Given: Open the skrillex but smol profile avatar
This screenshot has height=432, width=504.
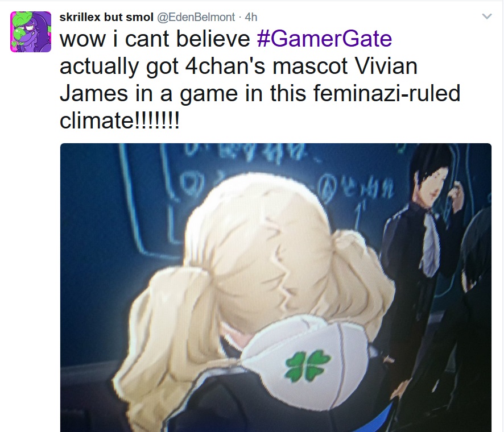Looking at the screenshot, I should point(31,31).
